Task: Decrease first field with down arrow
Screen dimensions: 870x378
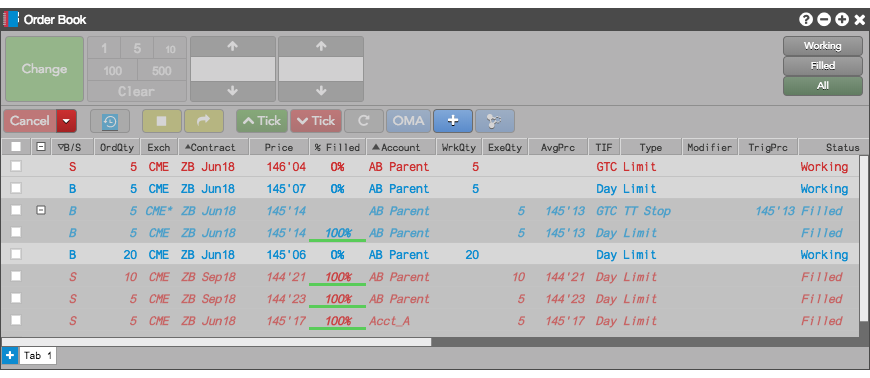Action: click(232, 91)
